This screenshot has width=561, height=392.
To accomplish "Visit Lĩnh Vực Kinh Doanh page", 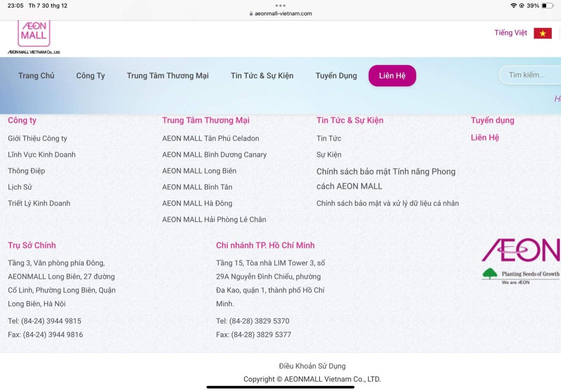I will pyautogui.click(x=42, y=154).
